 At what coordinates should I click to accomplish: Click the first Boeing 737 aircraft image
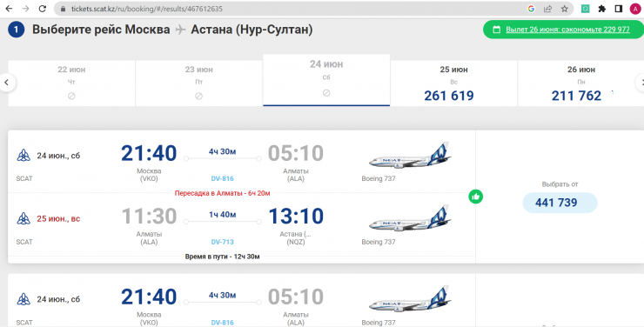click(410, 156)
